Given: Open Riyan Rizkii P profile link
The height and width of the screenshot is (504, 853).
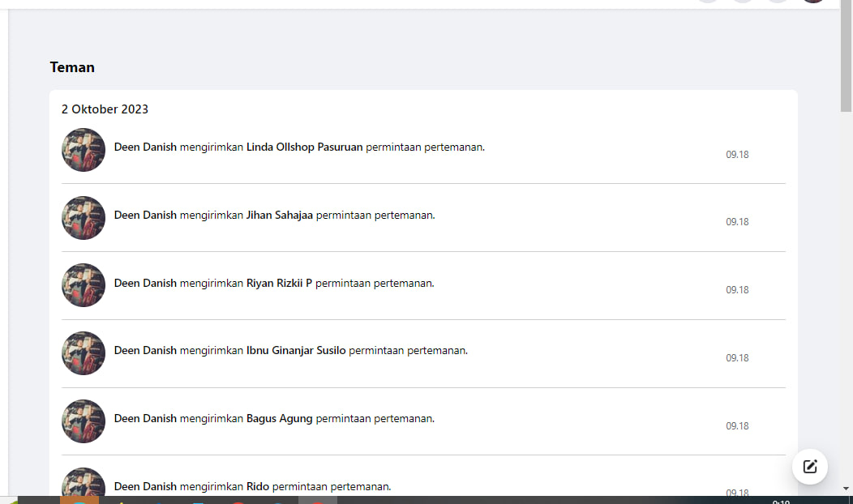Looking at the screenshot, I should [279, 284].
